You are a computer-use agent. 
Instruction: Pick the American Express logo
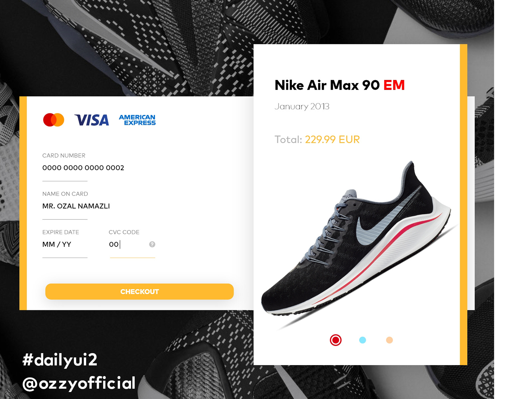click(137, 120)
